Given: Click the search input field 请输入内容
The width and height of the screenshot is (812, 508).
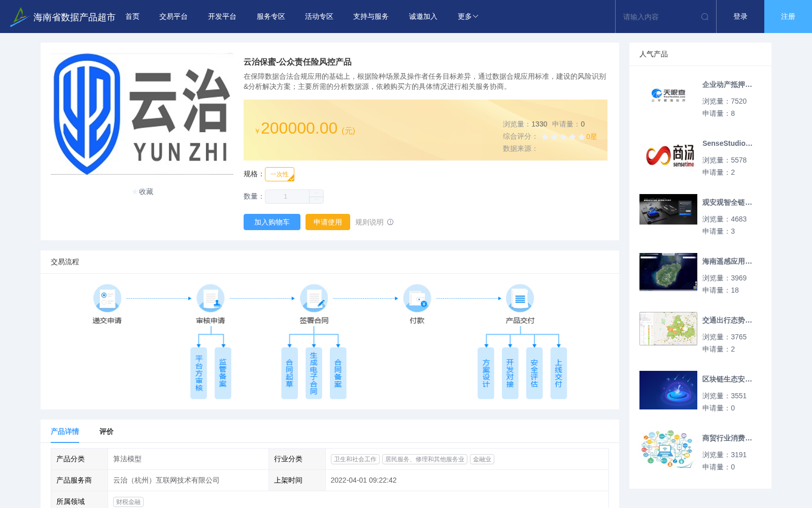Looking at the screenshot, I should 659,17.
